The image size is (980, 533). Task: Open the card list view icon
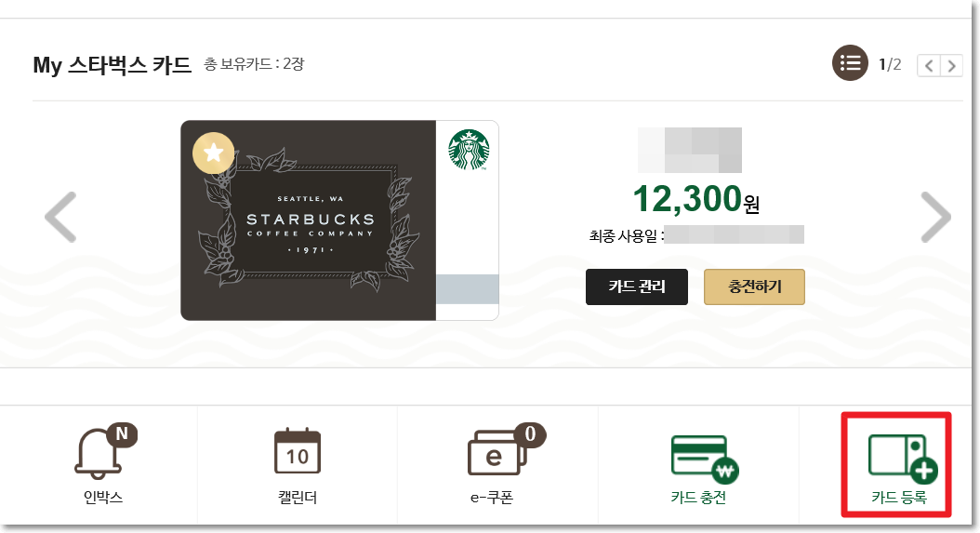(850, 63)
